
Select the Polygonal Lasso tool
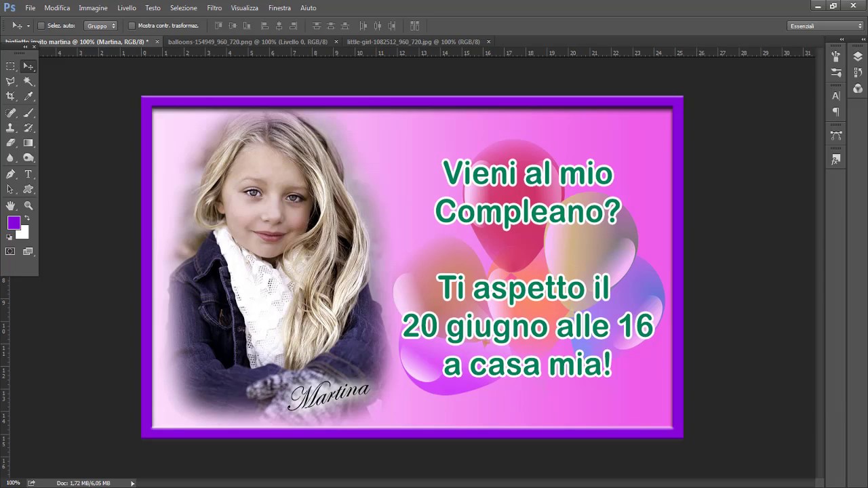tap(10, 81)
